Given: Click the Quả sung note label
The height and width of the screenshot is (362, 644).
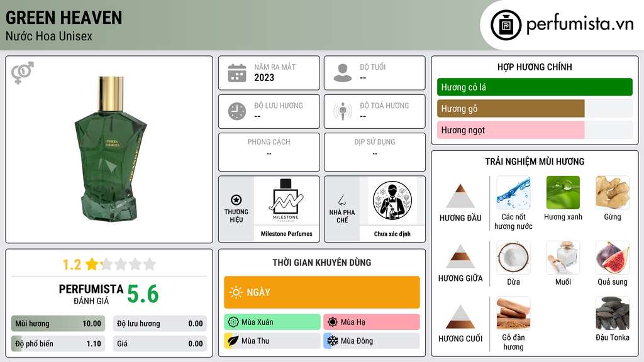Looking at the screenshot, I should click(613, 282).
